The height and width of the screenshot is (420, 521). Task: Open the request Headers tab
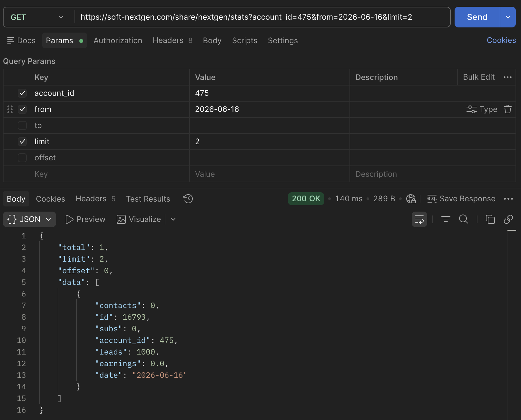point(172,40)
